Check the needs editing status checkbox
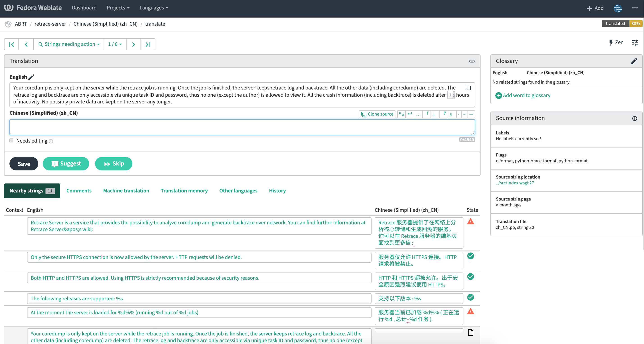This screenshot has height=344, width=644. point(11,140)
